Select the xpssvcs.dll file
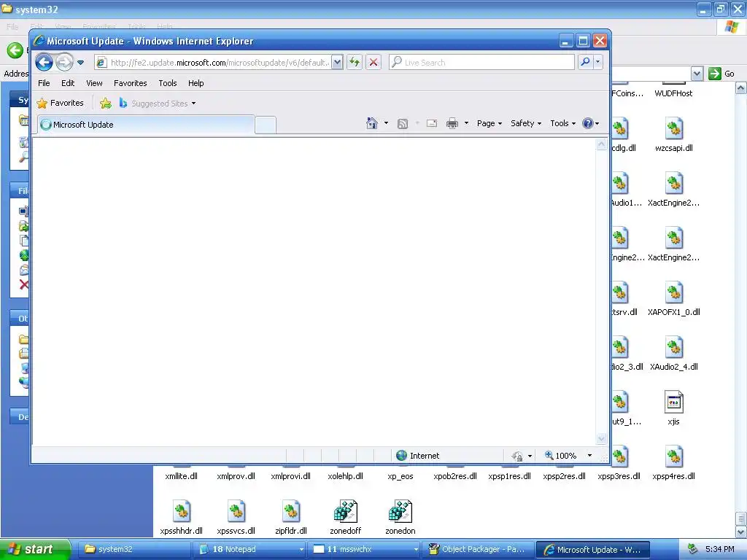 click(236, 518)
